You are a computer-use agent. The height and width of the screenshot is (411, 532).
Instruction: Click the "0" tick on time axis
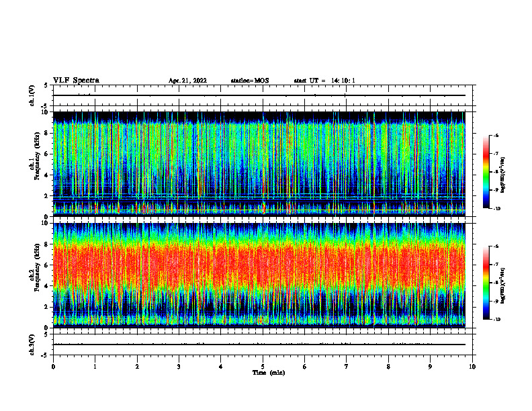tap(53, 367)
